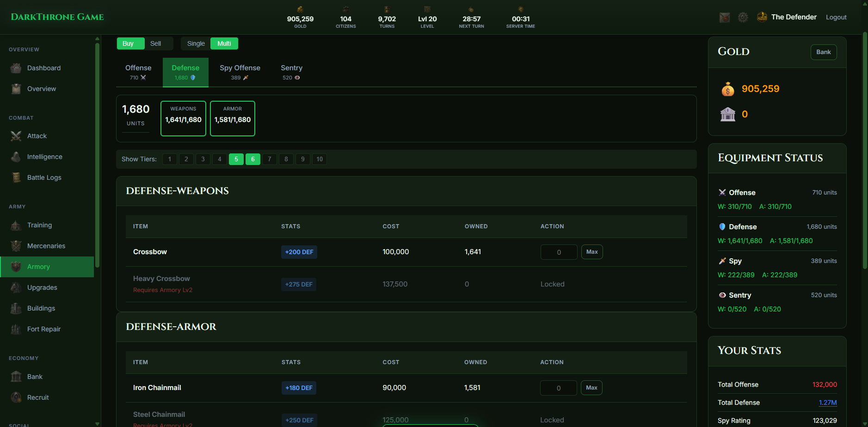
Task: Click the Dashboard icon in the sidebar
Action: click(16, 68)
